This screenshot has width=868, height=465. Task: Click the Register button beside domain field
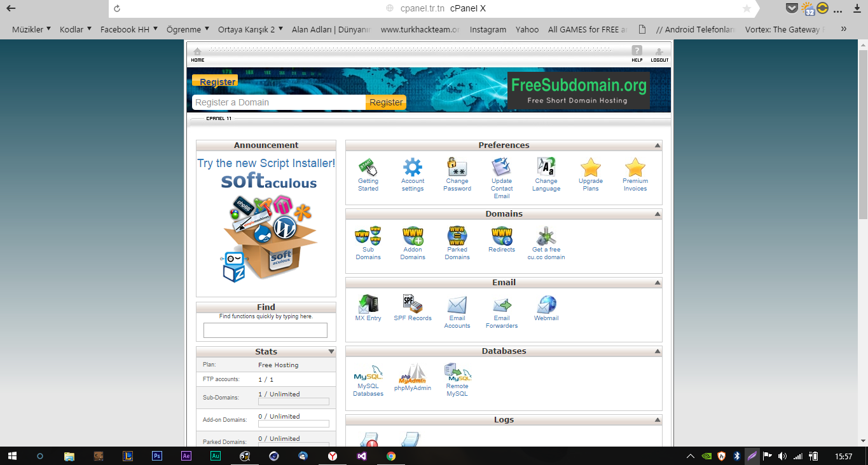pyautogui.click(x=386, y=102)
